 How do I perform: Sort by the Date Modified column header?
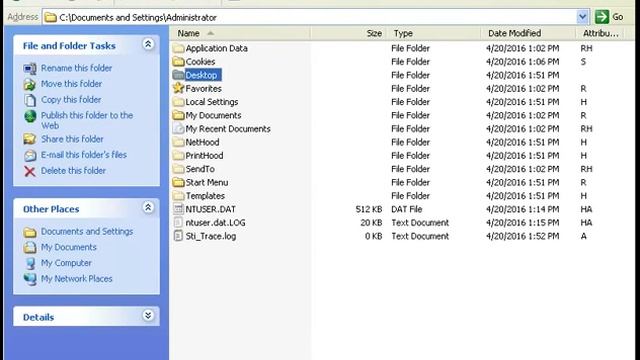(528, 33)
